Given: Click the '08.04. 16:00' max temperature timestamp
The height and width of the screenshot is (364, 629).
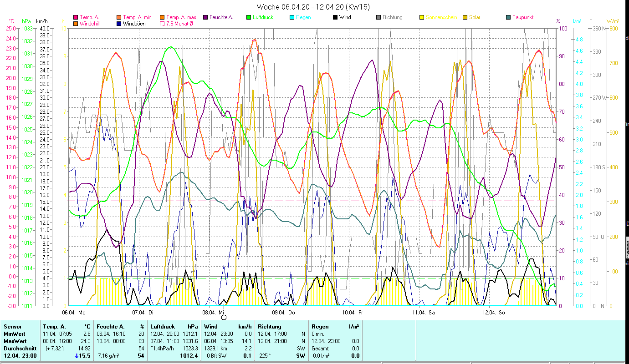Looking at the screenshot, I should coord(57,341).
